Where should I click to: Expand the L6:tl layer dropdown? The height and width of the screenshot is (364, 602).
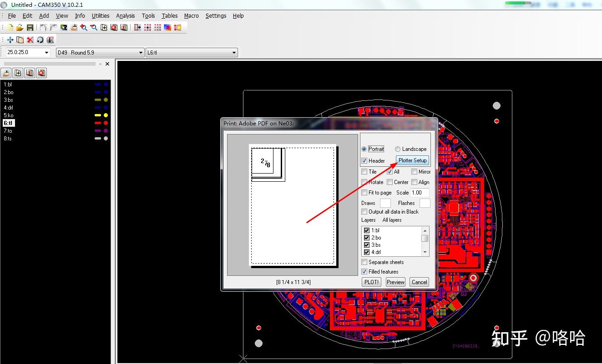pos(234,53)
